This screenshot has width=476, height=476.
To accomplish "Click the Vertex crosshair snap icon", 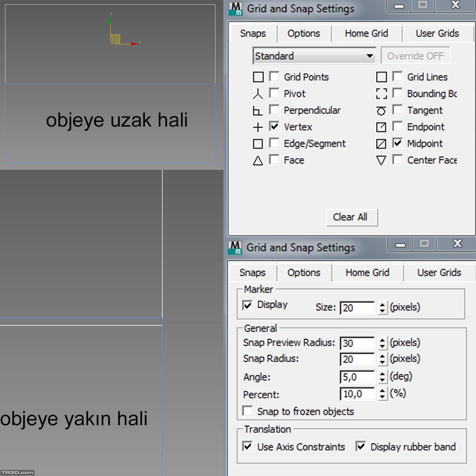I will click(258, 127).
